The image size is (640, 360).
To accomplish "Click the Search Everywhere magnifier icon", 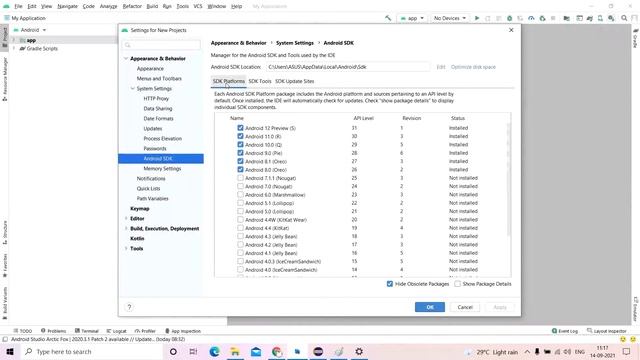I will pos(624,18).
